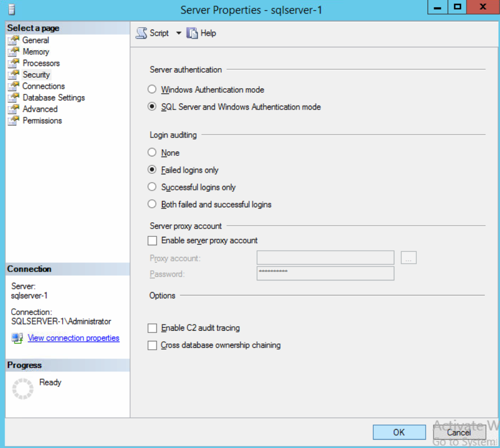
Task: Switch to the Advanced page
Action: pos(40,109)
